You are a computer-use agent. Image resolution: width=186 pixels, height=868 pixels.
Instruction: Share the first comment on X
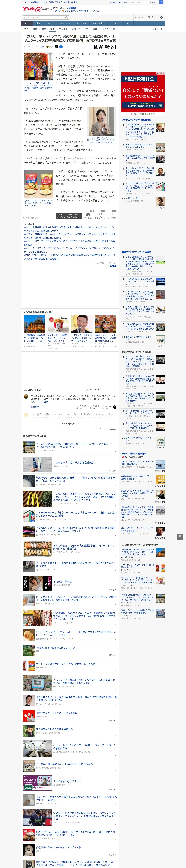(x=114, y=407)
